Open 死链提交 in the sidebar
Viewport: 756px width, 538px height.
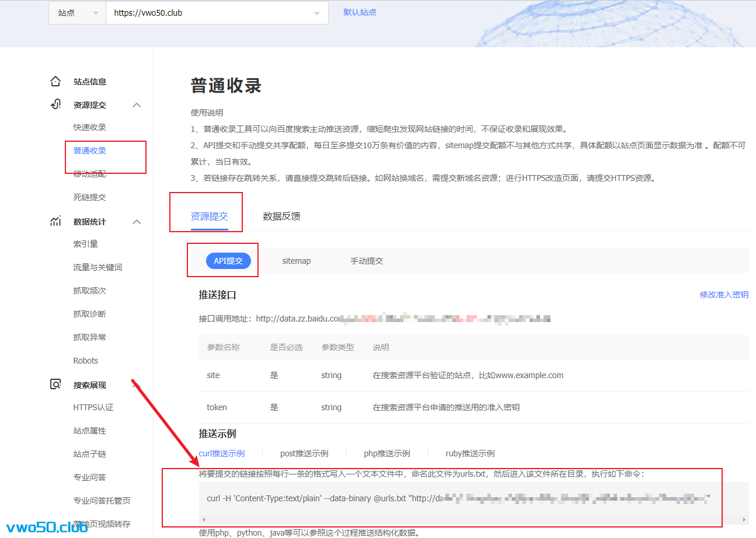(90, 197)
